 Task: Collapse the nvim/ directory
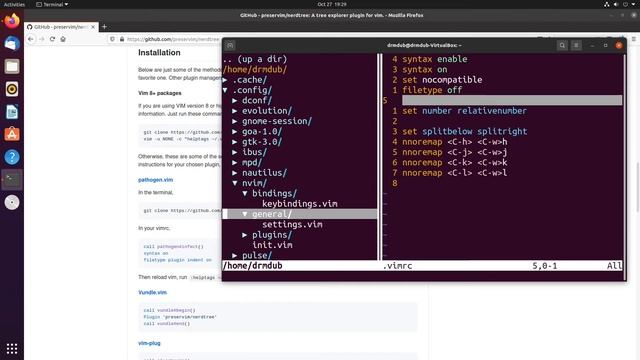235,183
